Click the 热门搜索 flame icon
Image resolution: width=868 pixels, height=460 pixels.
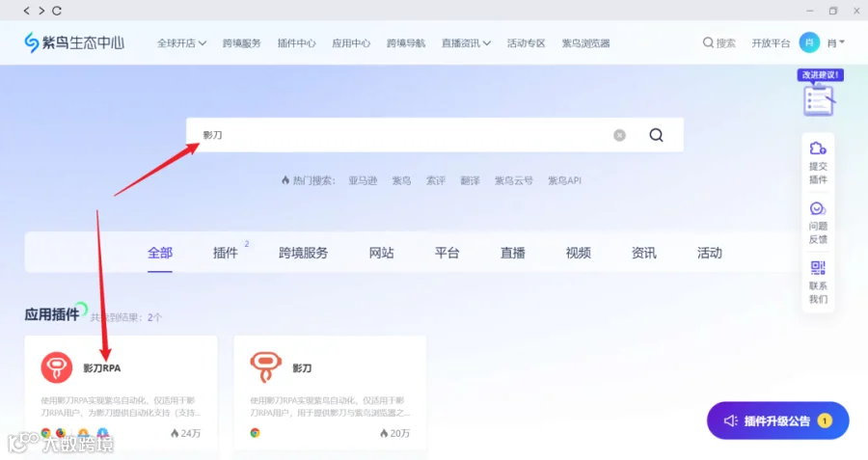(285, 180)
